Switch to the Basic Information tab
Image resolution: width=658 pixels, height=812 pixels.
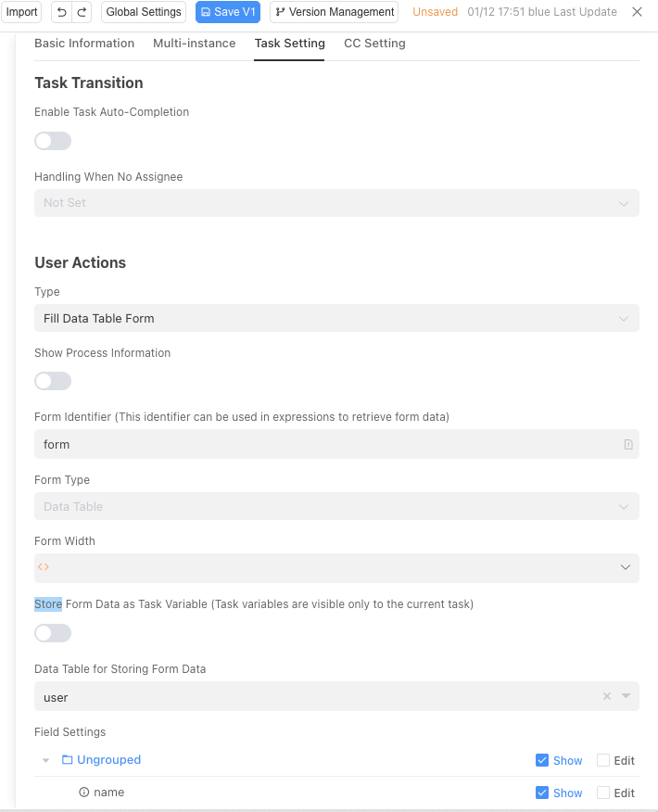tap(84, 44)
